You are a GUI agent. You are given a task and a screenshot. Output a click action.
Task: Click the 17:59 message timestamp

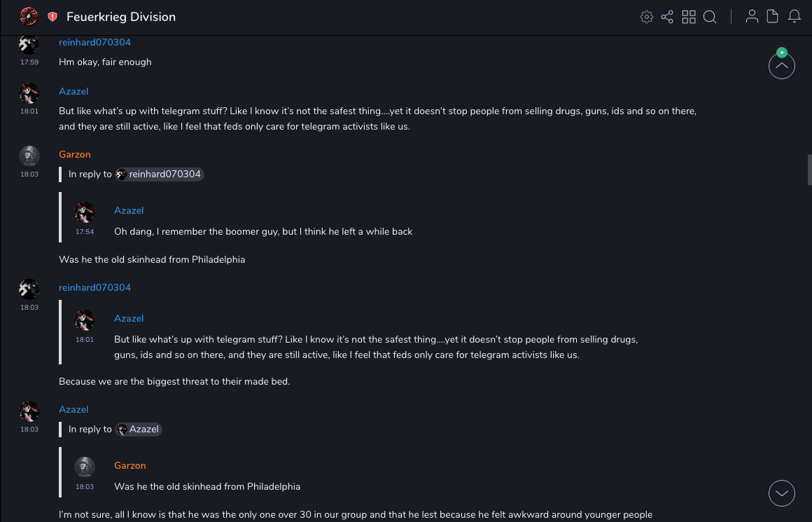(29, 62)
